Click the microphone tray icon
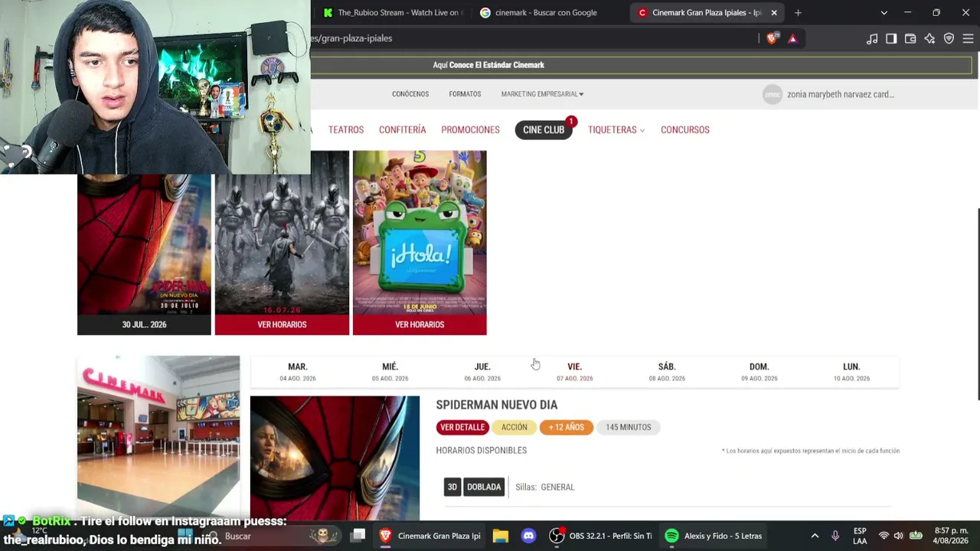Image resolution: width=980 pixels, height=551 pixels. coord(835,536)
